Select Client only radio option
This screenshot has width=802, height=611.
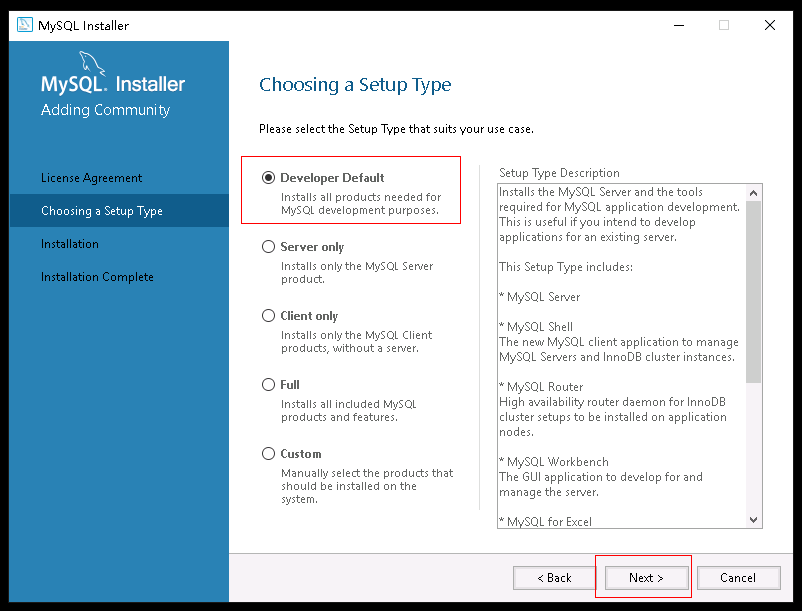coord(269,315)
